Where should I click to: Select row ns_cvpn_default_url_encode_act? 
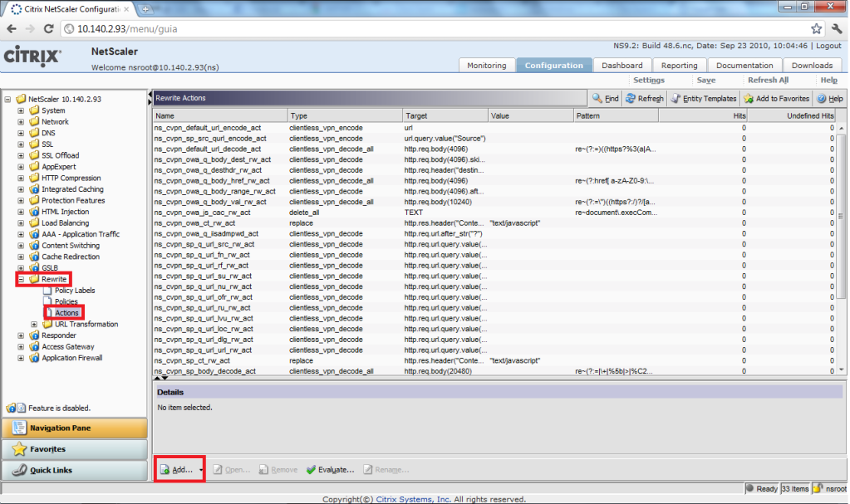coord(496,128)
